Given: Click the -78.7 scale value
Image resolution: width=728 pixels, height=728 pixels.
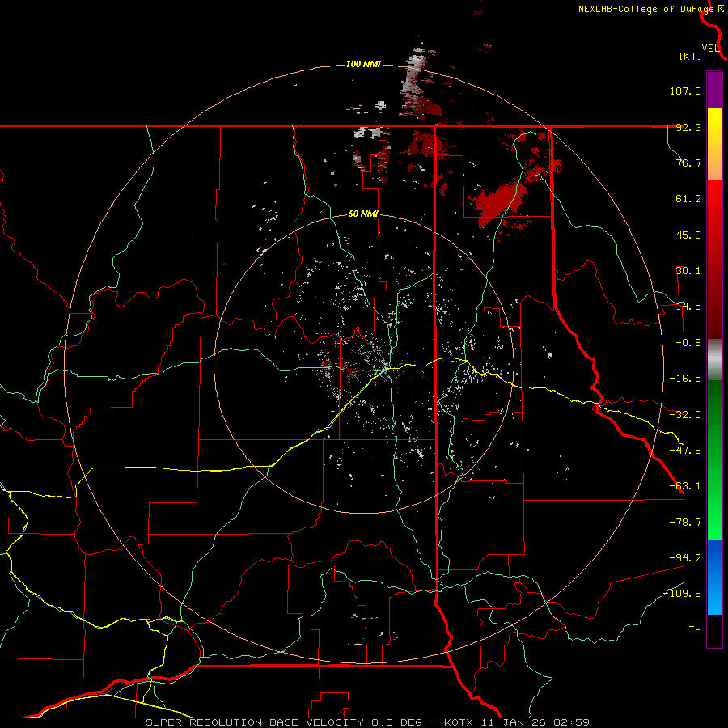Looking at the screenshot, I should [685, 523].
